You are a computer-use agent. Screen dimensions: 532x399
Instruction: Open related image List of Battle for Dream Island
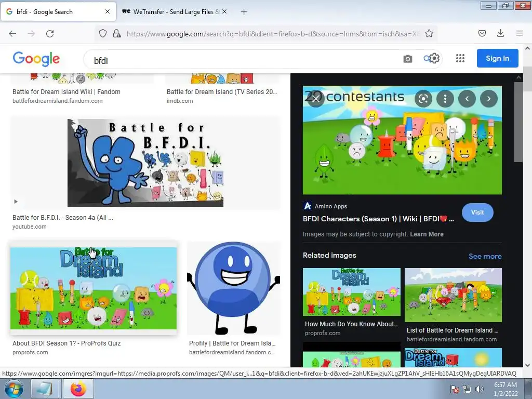coord(453,295)
